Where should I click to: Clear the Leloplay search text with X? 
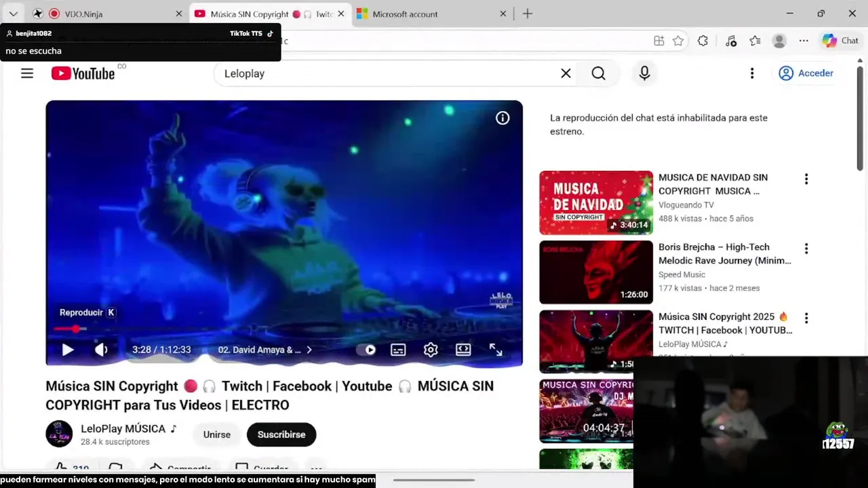[x=566, y=73]
